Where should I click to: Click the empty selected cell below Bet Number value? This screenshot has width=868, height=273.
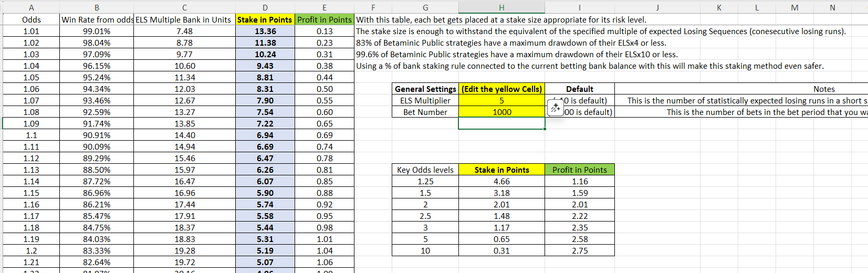point(501,123)
